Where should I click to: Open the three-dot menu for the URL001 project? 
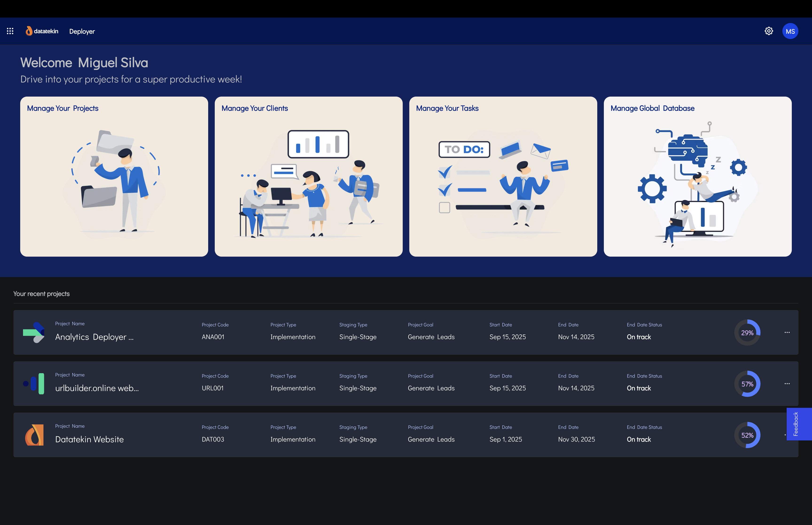[787, 384]
